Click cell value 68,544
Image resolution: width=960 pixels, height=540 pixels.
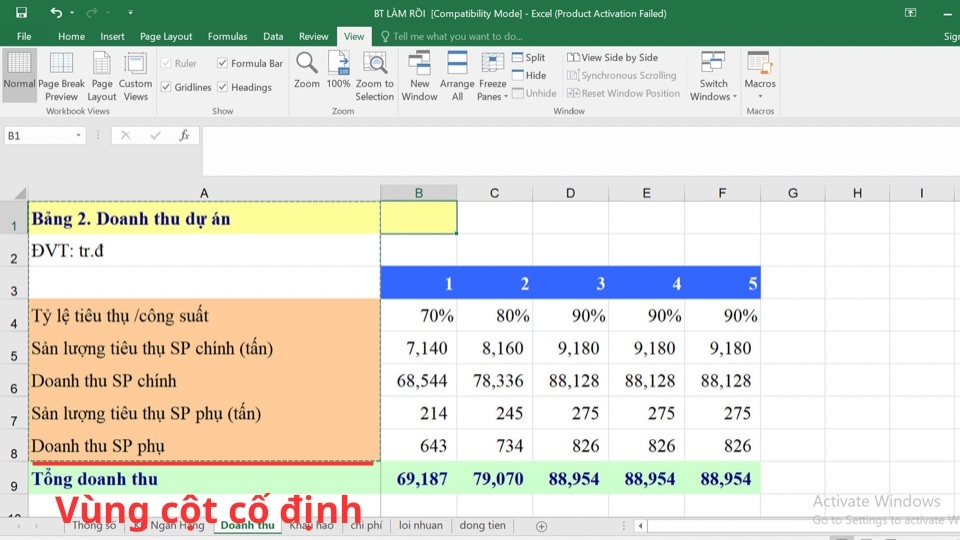coord(419,380)
